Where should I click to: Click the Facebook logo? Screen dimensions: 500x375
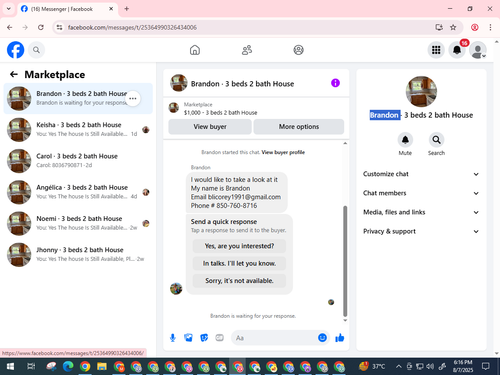16,50
